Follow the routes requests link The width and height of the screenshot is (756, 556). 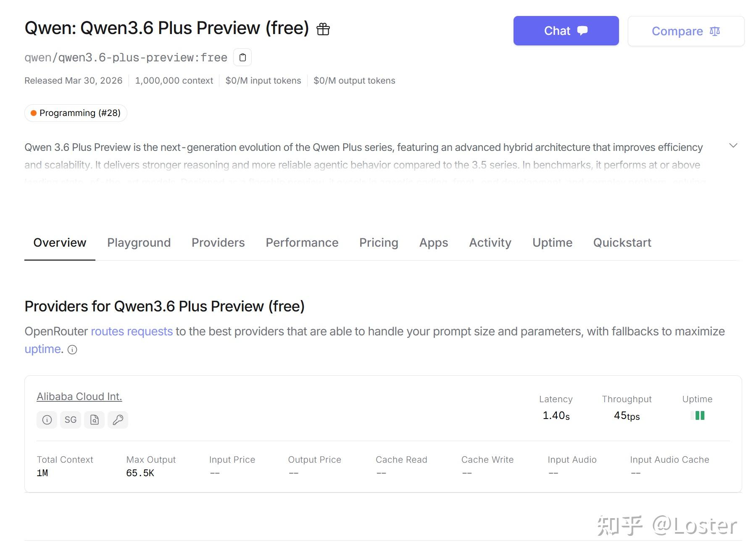(x=132, y=332)
